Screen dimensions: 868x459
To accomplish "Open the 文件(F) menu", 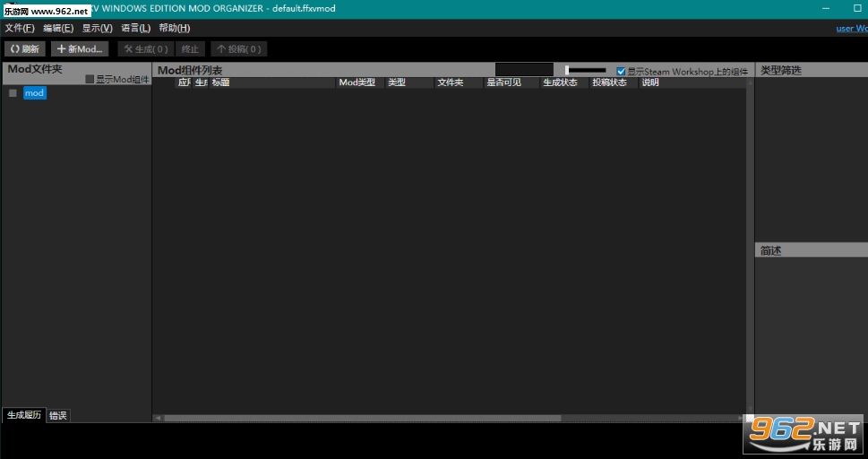I will [20, 29].
